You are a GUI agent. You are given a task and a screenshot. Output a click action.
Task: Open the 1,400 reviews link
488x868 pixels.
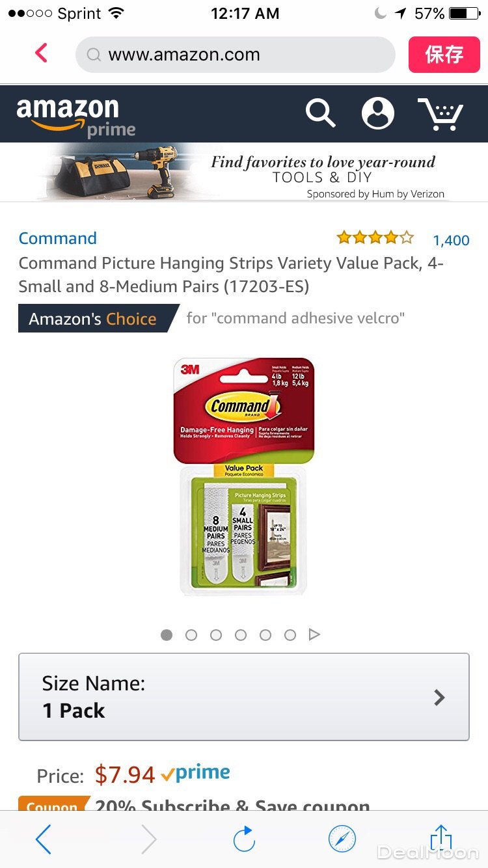[451, 240]
